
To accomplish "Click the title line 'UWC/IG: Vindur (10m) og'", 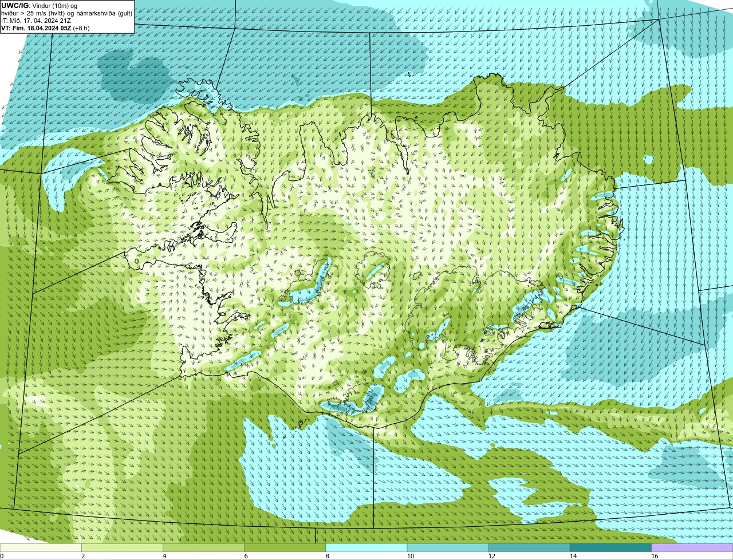I will [40, 5].
